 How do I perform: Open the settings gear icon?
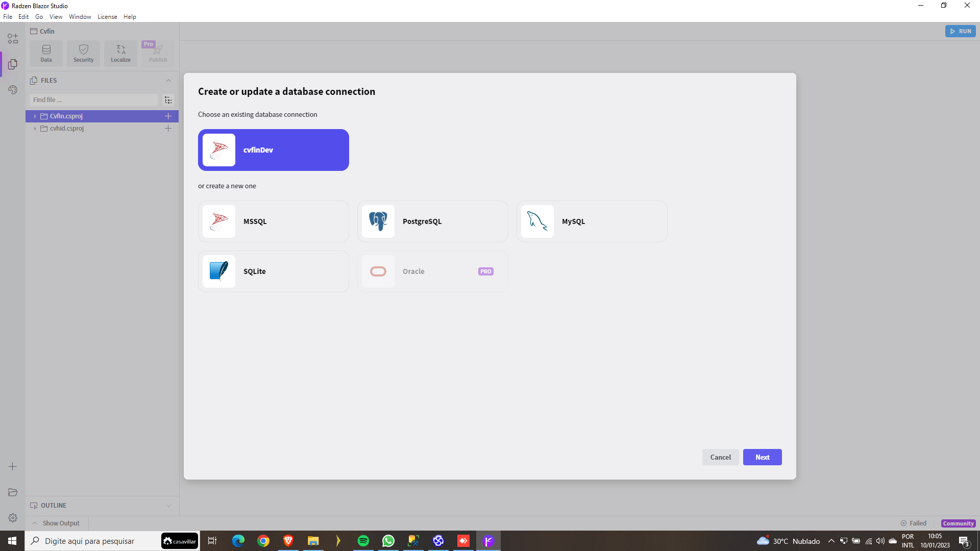(13, 518)
